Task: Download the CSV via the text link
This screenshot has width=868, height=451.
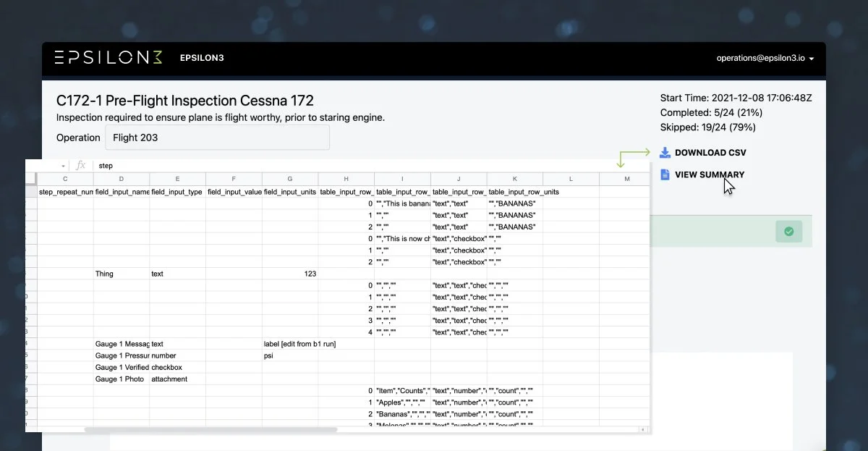Action: click(x=710, y=153)
